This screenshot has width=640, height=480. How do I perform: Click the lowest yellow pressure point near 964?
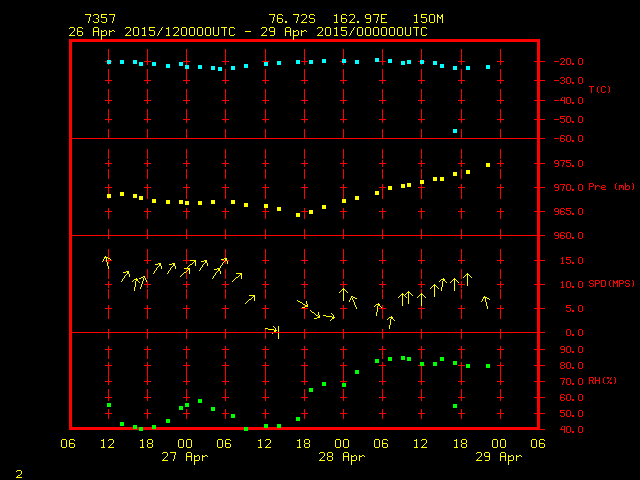click(x=298, y=215)
